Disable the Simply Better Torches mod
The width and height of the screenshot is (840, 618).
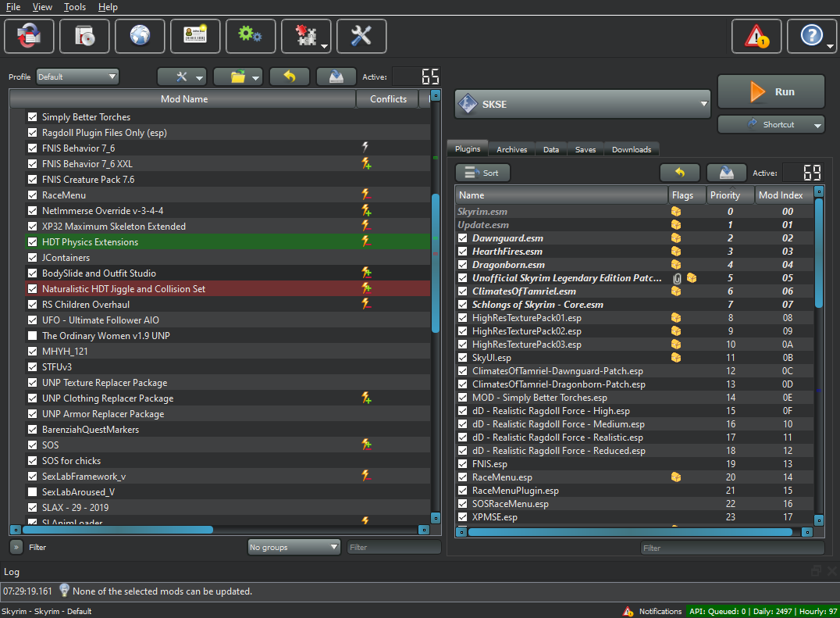32,117
